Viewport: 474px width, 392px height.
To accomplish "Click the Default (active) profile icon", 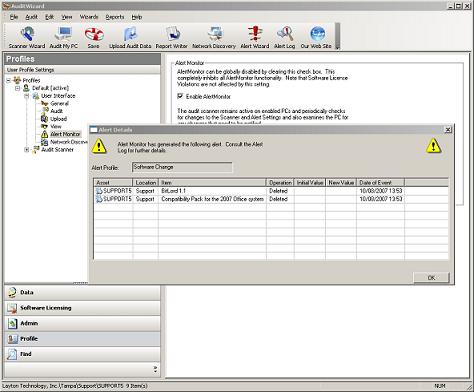I will click(x=26, y=88).
